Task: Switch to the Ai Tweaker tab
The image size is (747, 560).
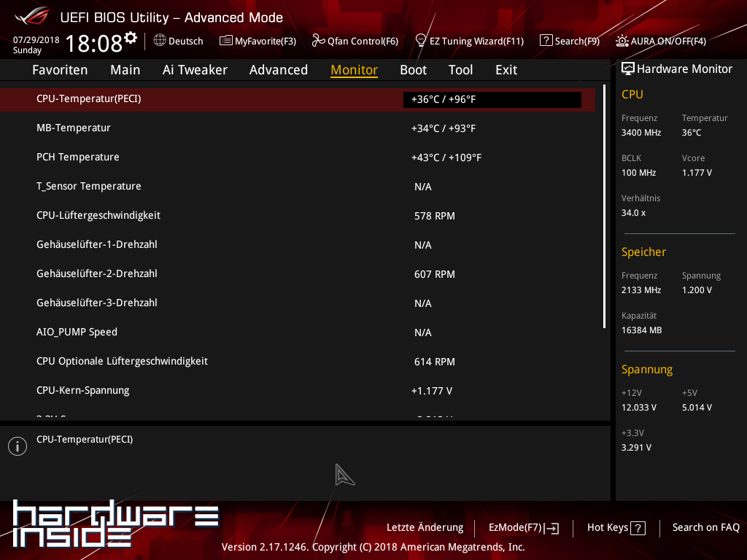Action: [x=194, y=70]
